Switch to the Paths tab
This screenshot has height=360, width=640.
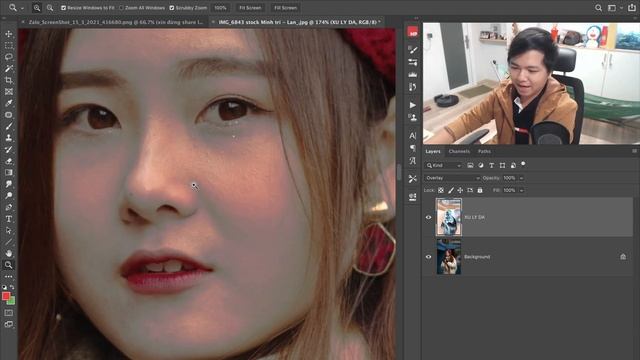pyautogui.click(x=484, y=151)
